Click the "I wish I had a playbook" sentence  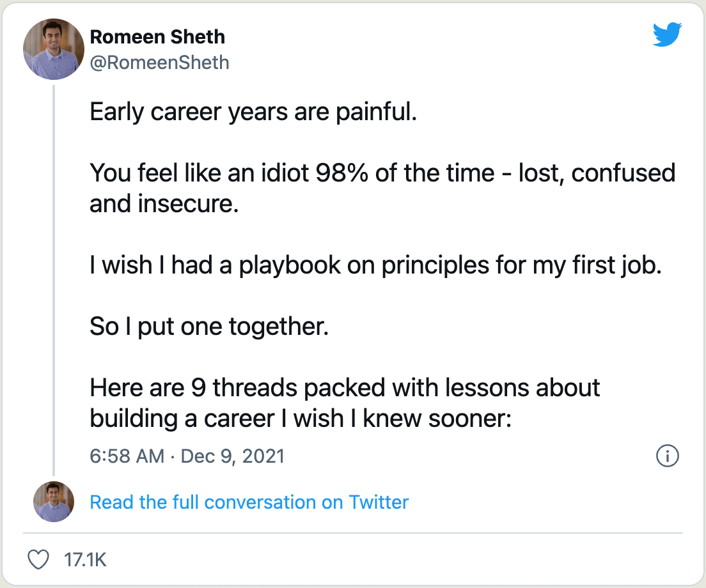(x=375, y=266)
